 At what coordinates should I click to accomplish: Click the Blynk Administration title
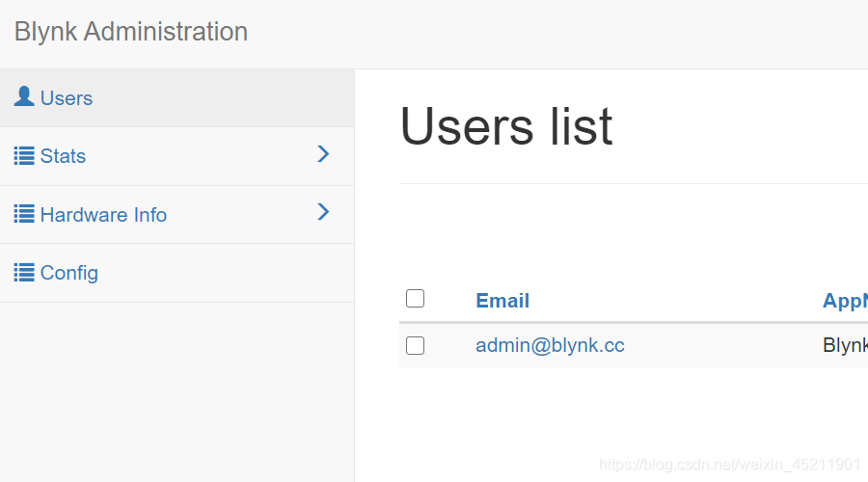point(131,32)
